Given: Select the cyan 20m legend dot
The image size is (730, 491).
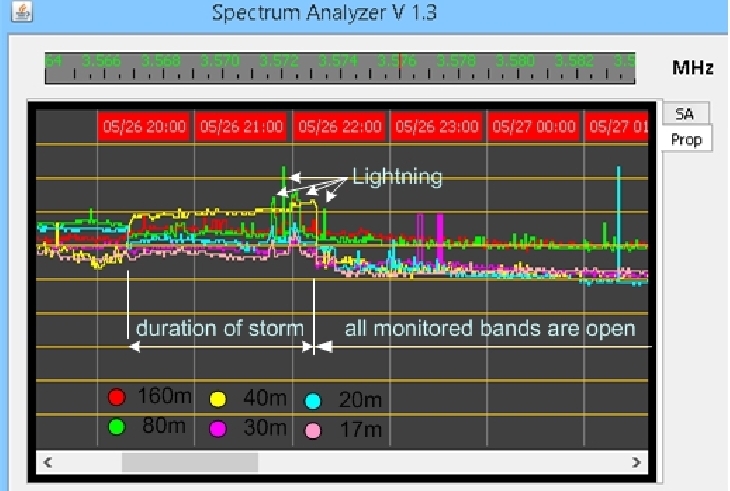Looking at the screenshot, I should pyautogui.click(x=312, y=400).
